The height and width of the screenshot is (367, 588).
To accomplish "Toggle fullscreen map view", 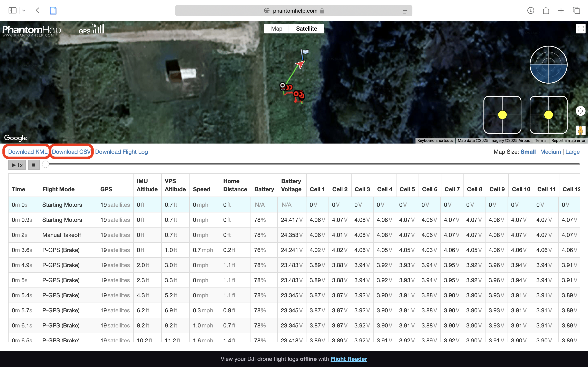I will click(x=580, y=29).
